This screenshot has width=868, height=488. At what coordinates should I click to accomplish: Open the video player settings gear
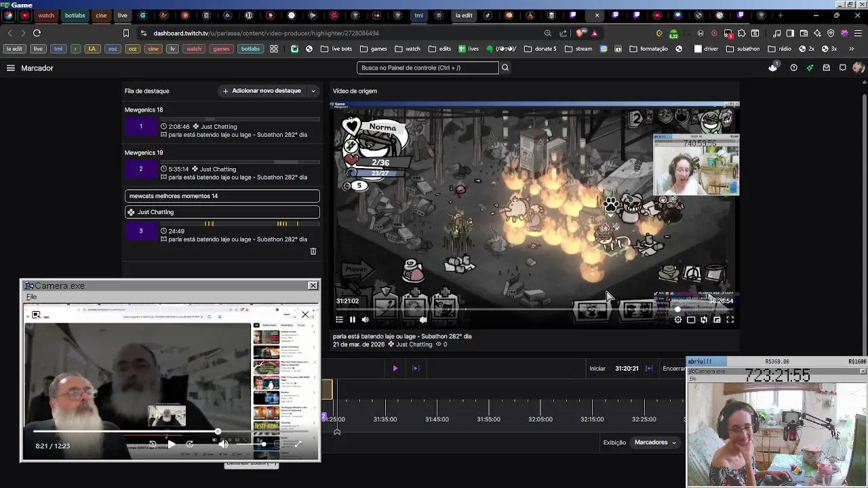(678, 320)
